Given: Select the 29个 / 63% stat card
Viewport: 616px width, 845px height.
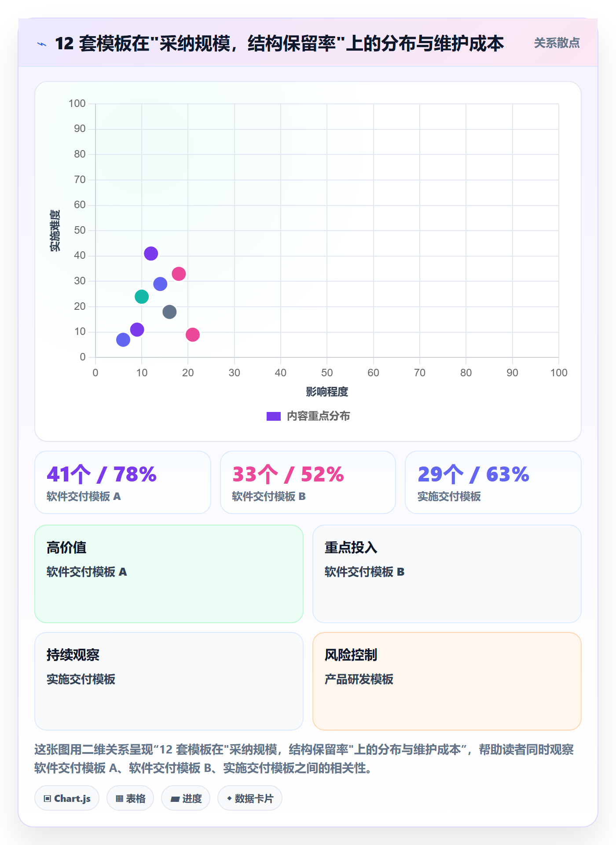Looking at the screenshot, I should [493, 482].
